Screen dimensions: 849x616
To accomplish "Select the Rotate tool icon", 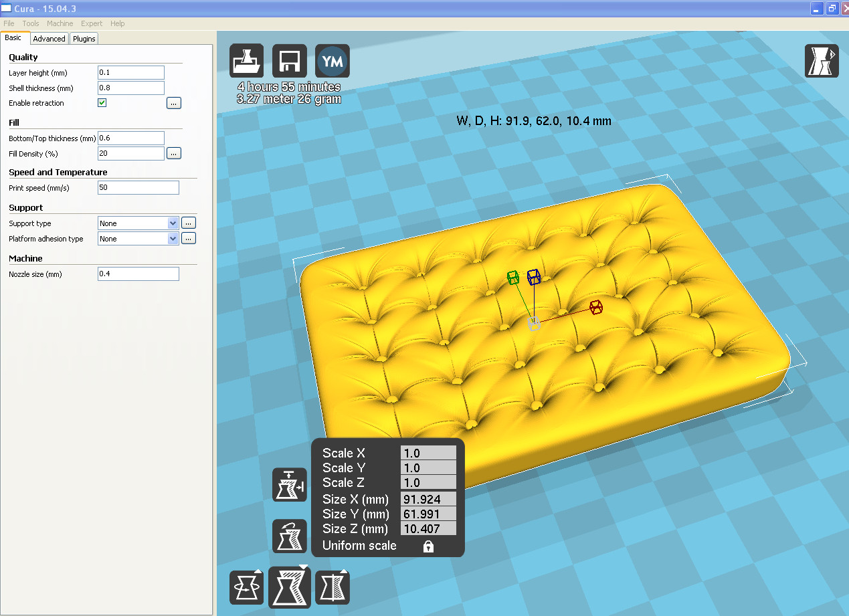I will 246,587.
